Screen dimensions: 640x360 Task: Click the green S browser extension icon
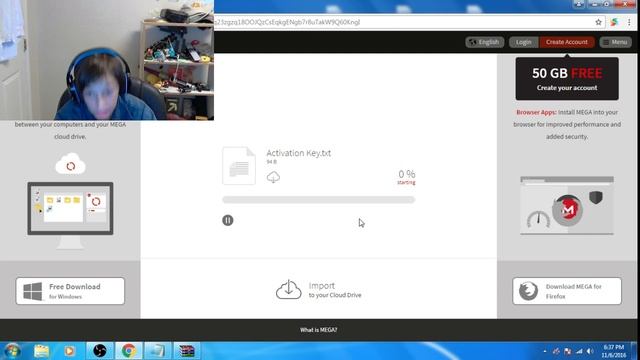point(614,22)
